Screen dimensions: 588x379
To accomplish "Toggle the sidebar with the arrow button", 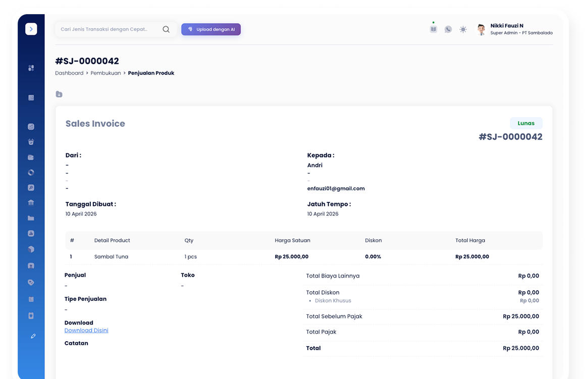I will click(31, 29).
